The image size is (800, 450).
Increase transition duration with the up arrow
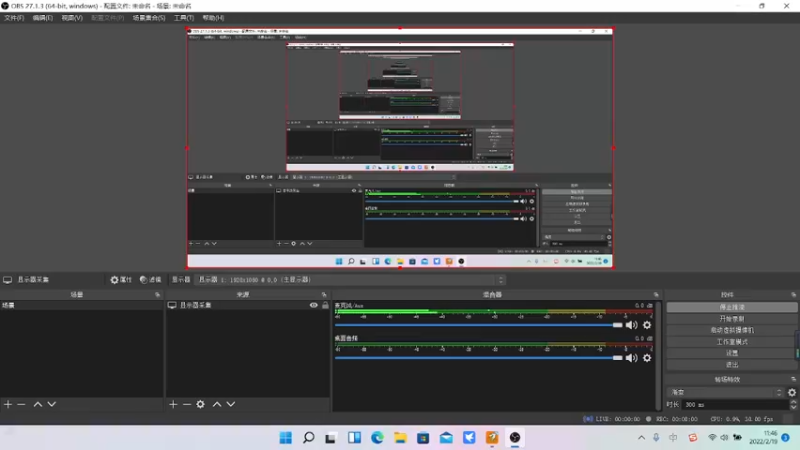(x=793, y=402)
